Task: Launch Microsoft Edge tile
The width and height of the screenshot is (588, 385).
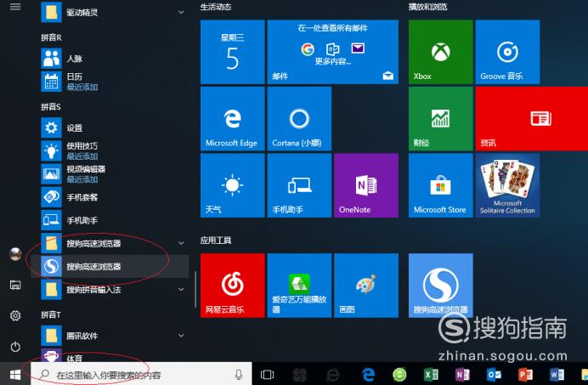Action: point(233,119)
